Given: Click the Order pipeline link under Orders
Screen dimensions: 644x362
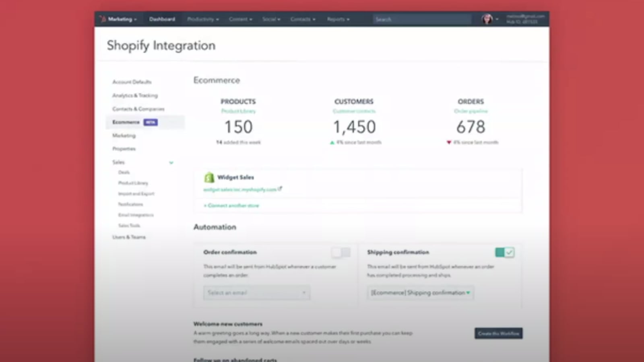Looking at the screenshot, I should click(471, 111).
